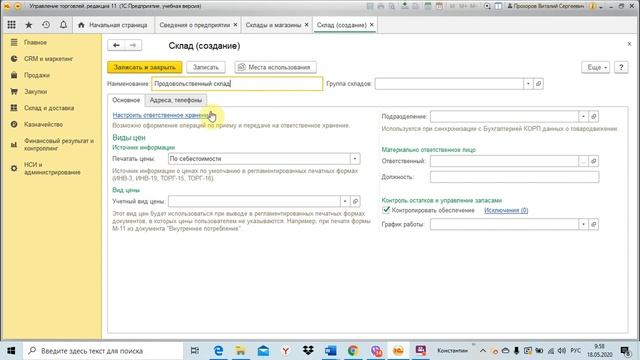Click the Должность input field
This screenshot has height=360, width=640.
pyautogui.click(x=514, y=177)
